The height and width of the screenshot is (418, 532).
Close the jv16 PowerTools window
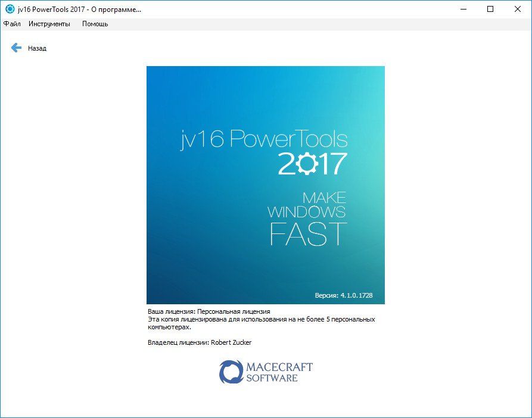pyautogui.click(x=518, y=9)
